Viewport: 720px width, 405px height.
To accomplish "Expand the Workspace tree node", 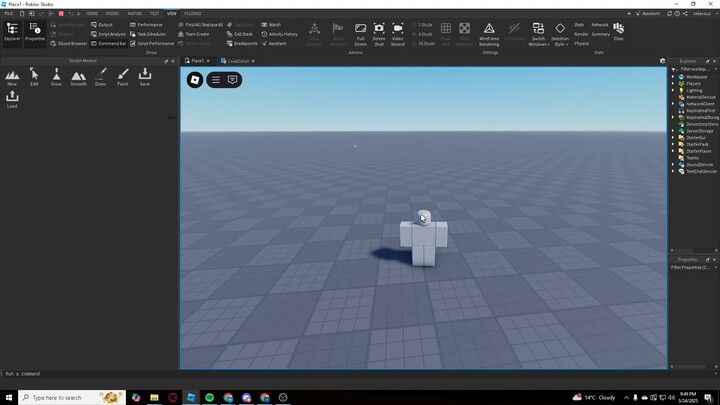I will coord(674,77).
